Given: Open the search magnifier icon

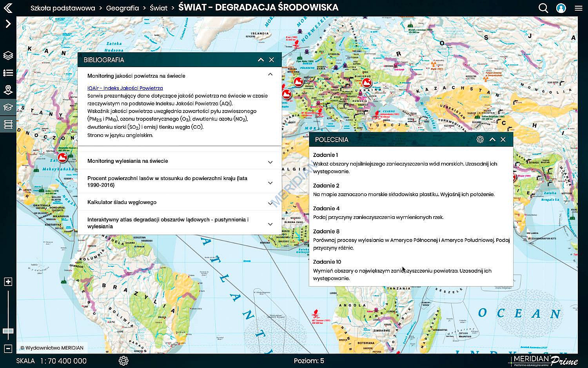Looking at the screenshot, I should [543, 8].
